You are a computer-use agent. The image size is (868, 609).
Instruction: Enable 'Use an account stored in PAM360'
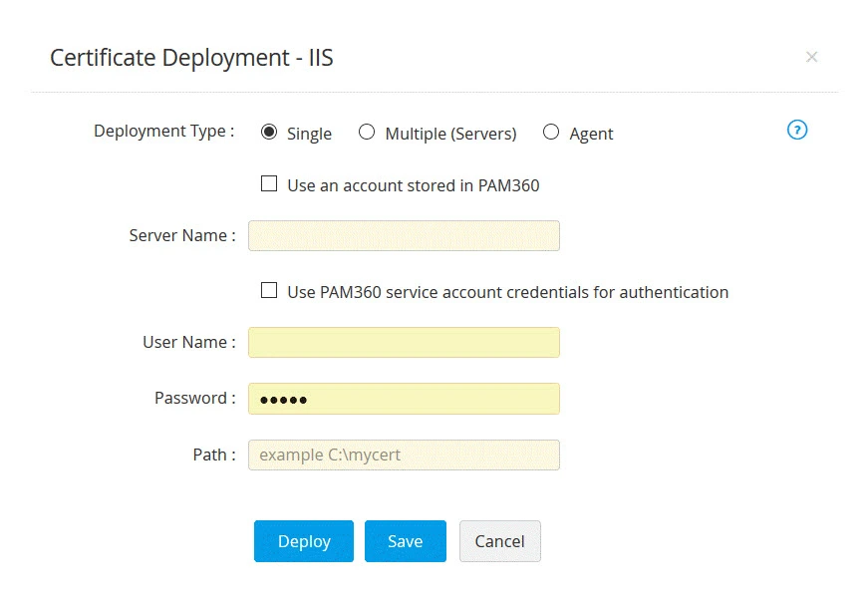269,183
